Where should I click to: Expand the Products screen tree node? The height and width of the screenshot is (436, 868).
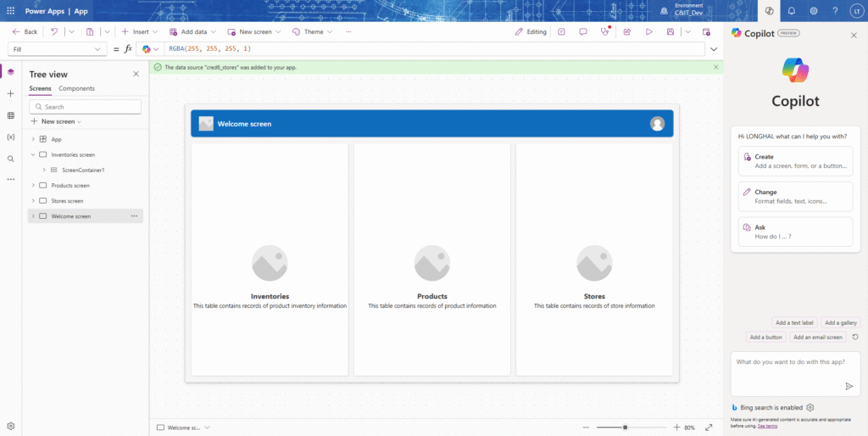pyautogui.click(x=33, y=185)
